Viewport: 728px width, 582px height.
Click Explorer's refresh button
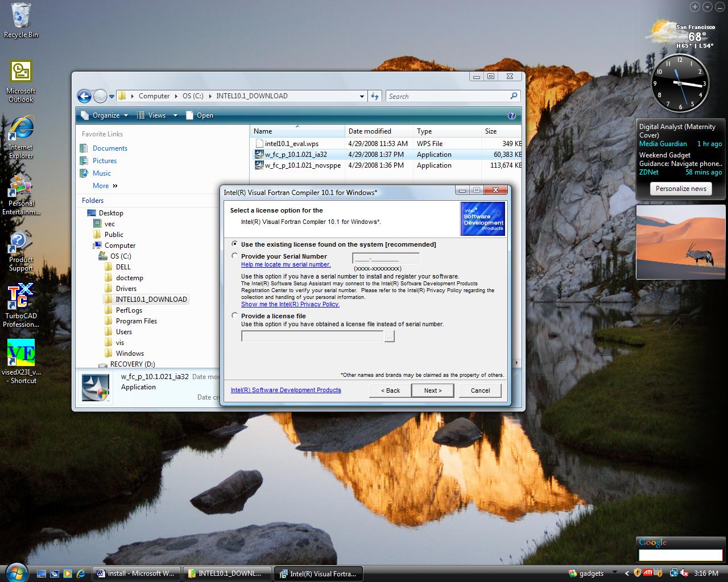[375, 96]
